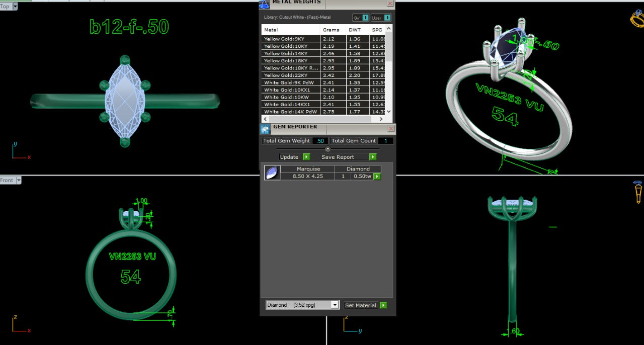Click the Grams column header
The width and height of the screenshot is (644, 345).
coord(333,30)
